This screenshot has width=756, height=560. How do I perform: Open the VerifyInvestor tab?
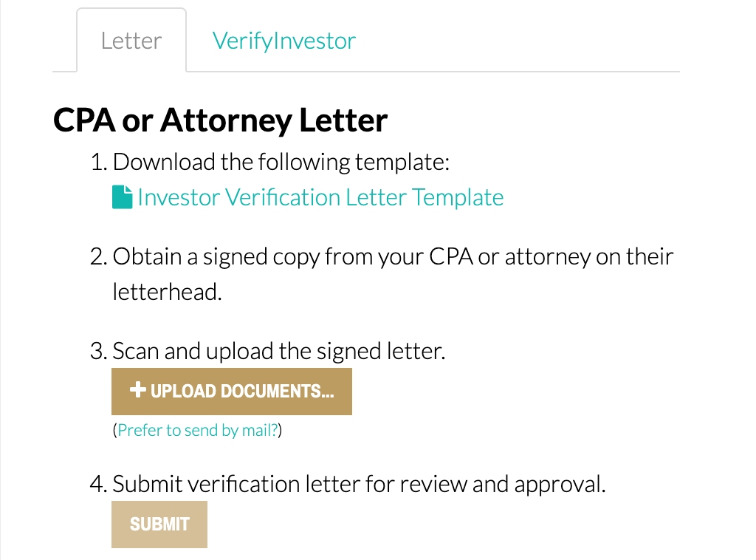click(284, 41)
